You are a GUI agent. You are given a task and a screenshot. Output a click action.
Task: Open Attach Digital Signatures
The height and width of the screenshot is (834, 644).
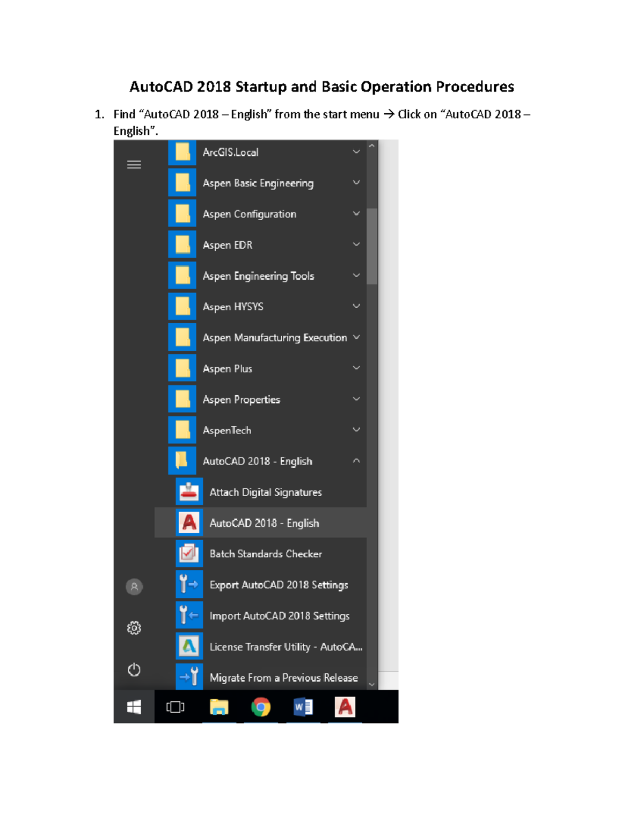pos(265,492)
